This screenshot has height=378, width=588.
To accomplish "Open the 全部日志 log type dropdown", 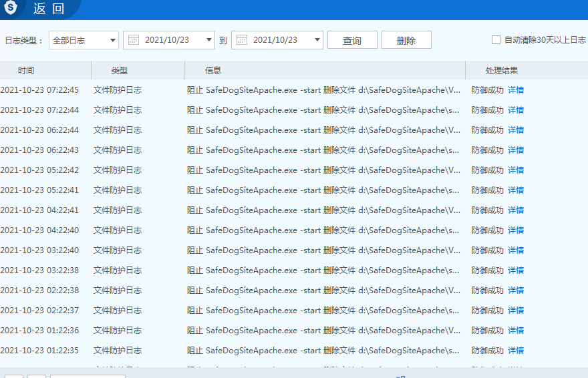I will pyautogui.click(x=84, y=40).
